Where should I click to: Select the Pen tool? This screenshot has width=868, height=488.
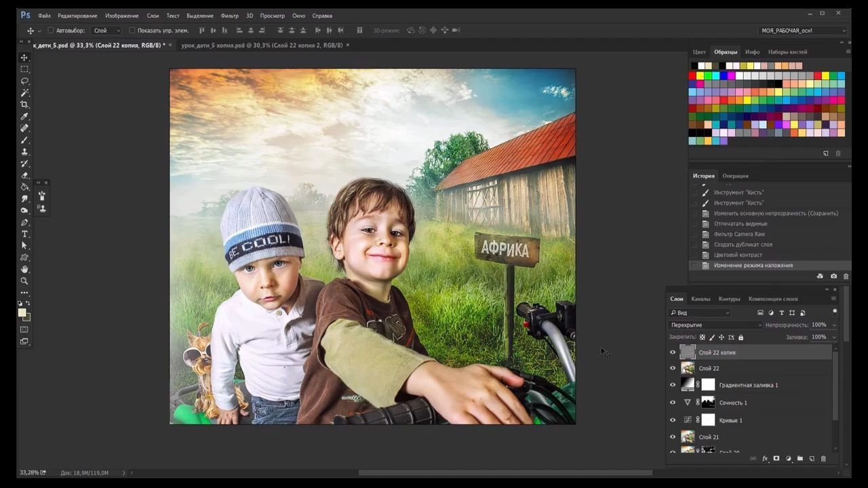(x=24, y=222)
